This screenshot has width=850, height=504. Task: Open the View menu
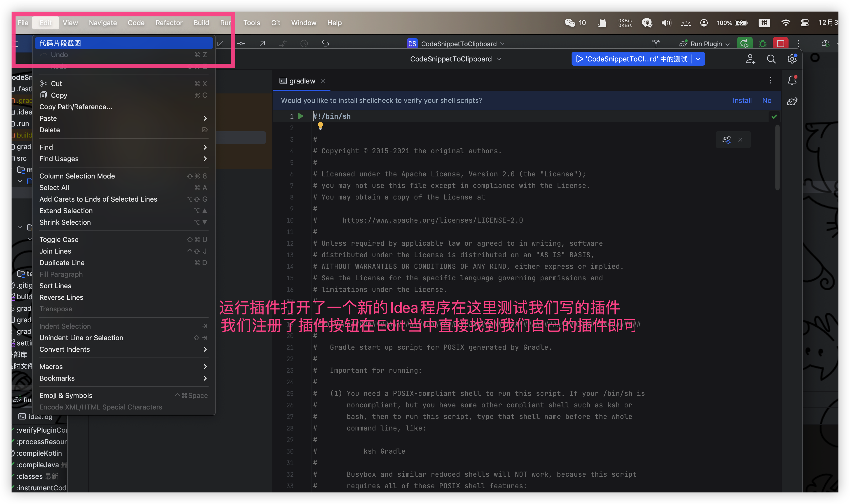70,23
